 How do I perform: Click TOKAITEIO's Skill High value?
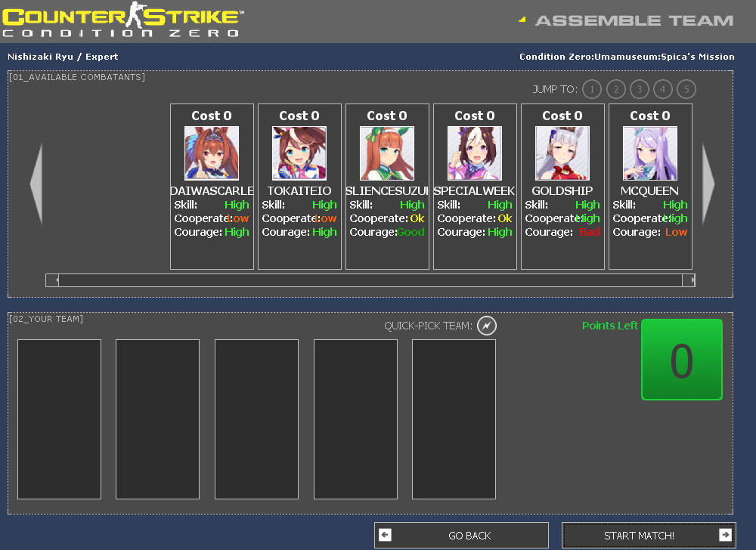pyautogui.click(x=324, y=205)
